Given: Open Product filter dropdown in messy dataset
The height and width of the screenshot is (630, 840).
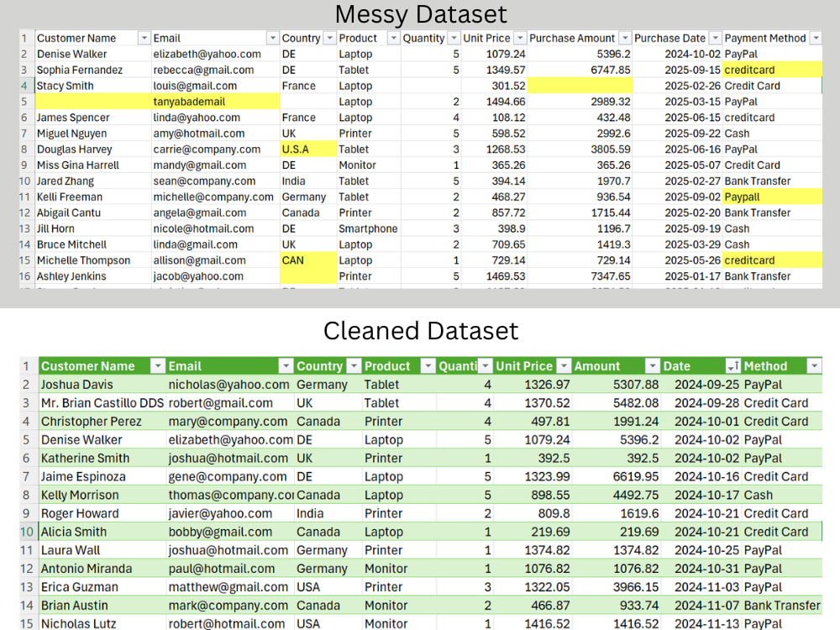Looking at the screenshot, I should [x=394, y=38].
